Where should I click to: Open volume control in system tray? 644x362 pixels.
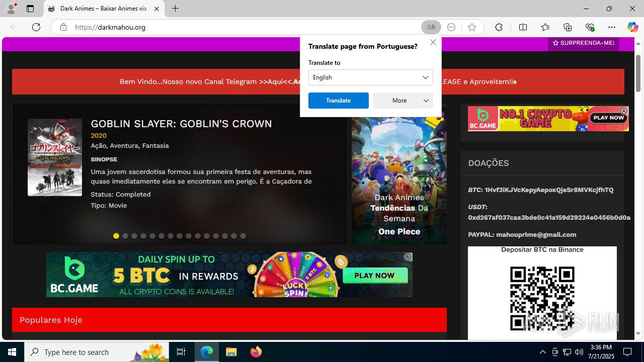(579, 352)
